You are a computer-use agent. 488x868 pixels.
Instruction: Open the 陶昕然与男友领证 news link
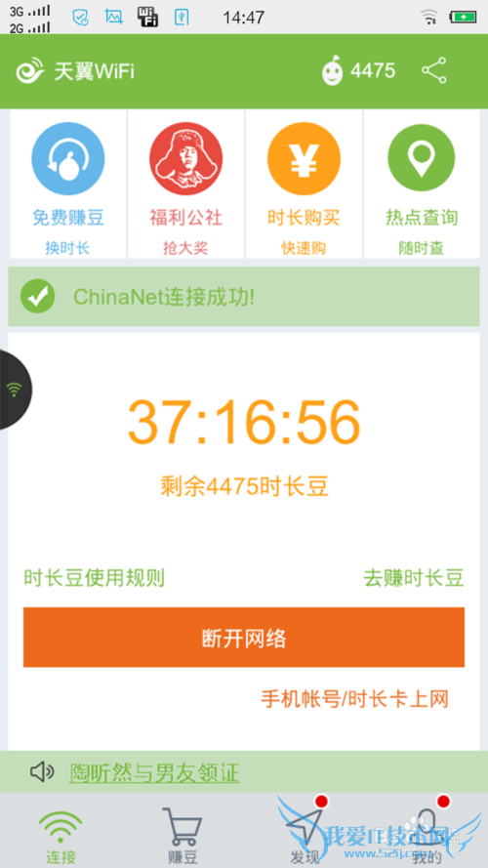[154, 772]
